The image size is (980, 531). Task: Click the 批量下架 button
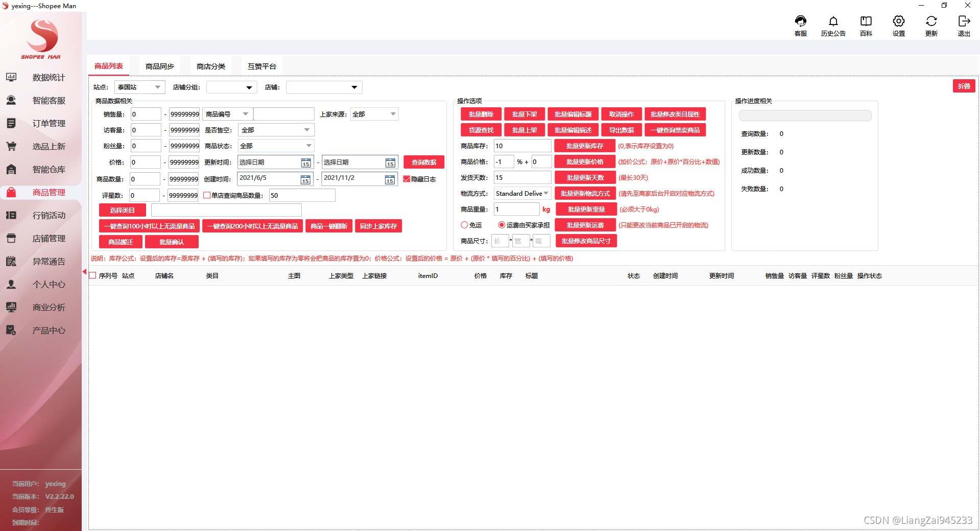pyautogui.click(x=524, y=114)
